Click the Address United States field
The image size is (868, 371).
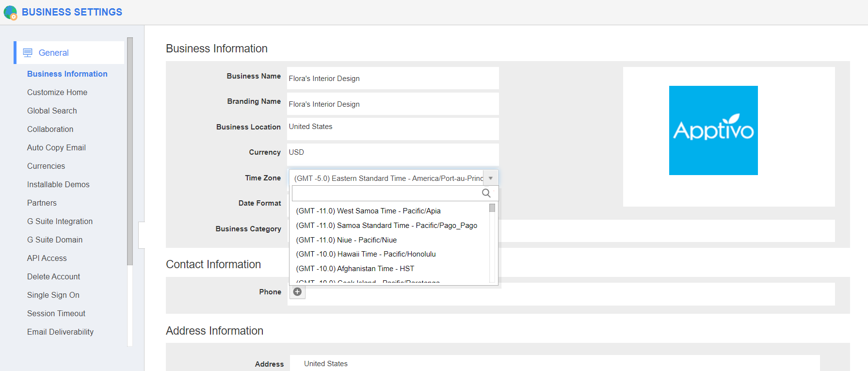coord(555,364)
